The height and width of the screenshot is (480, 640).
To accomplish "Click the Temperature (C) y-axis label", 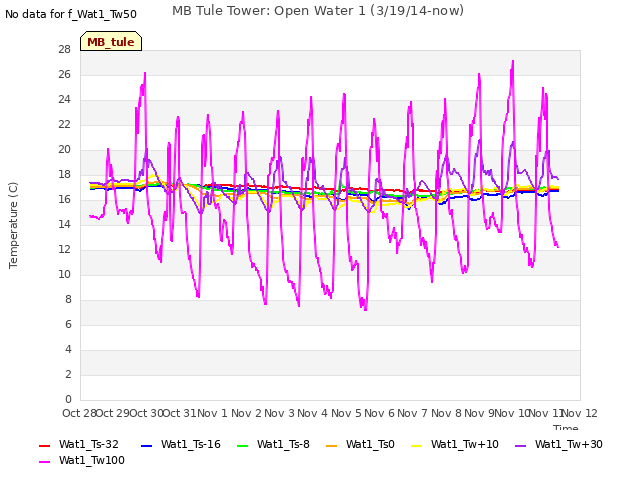I will (x=13, y=225).
